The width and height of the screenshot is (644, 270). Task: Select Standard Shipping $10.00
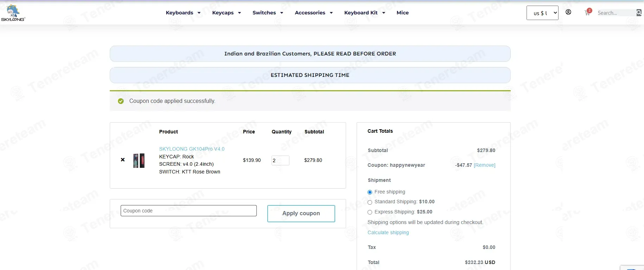370,202
